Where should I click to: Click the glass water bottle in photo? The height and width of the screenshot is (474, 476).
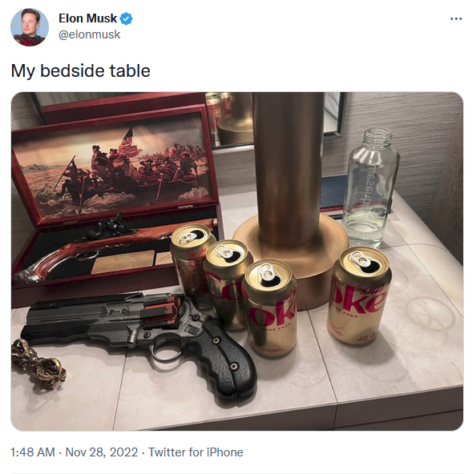click(x=370, y=188)
